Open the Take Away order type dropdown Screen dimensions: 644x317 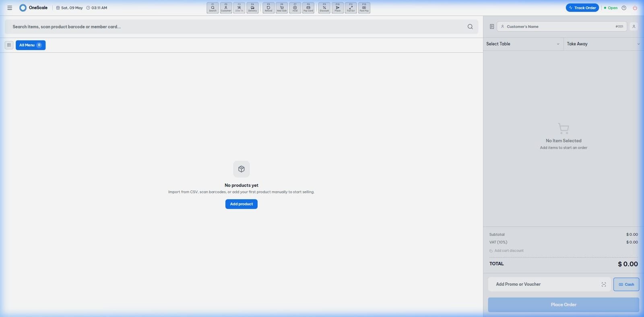point(603,44)
